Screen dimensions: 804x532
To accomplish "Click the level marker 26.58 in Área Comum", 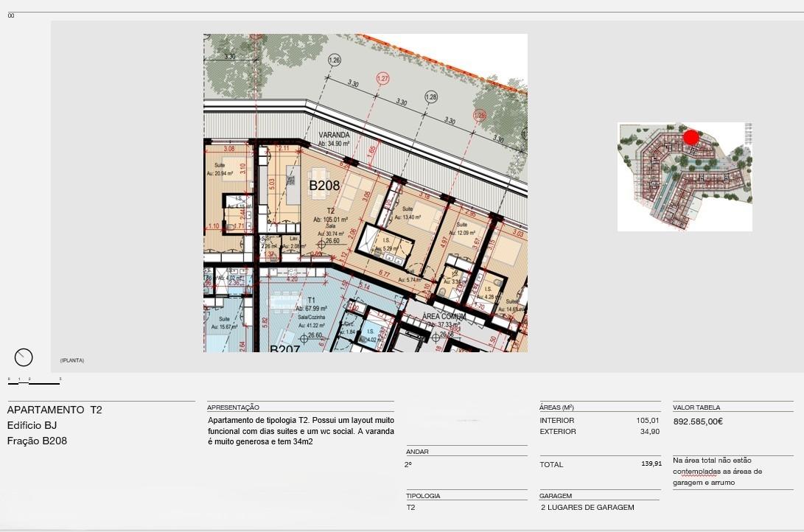I will pos(444,334).
